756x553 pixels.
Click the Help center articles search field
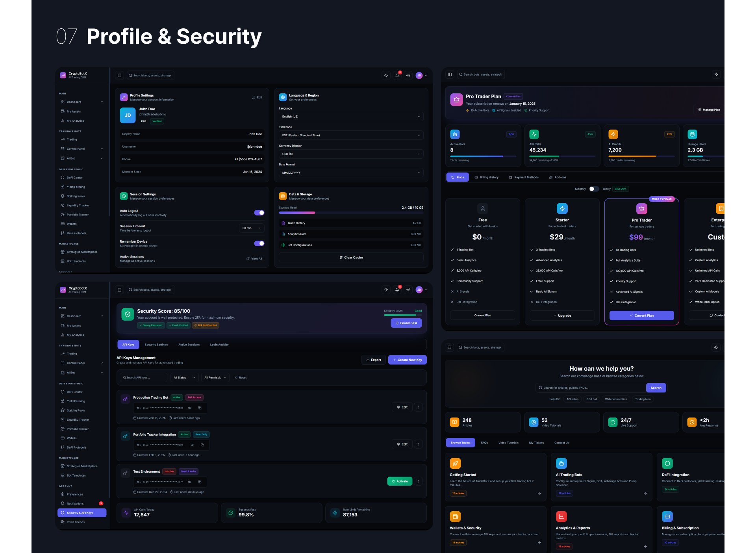click(591, 388)
